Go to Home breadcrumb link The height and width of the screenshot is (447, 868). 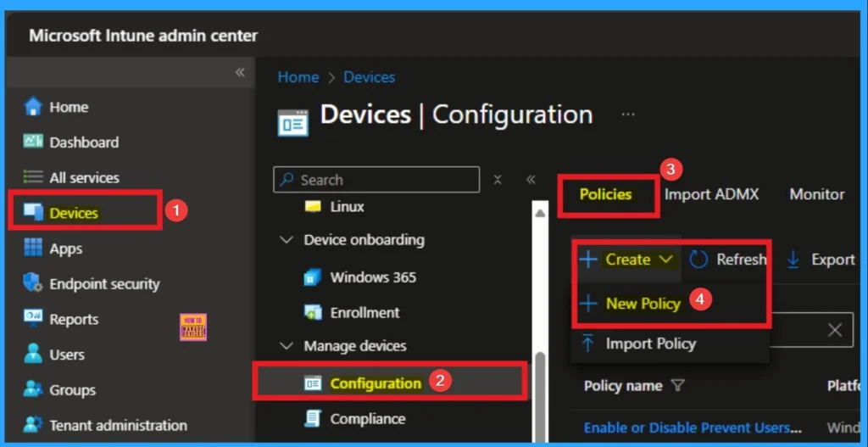(298, 77)
